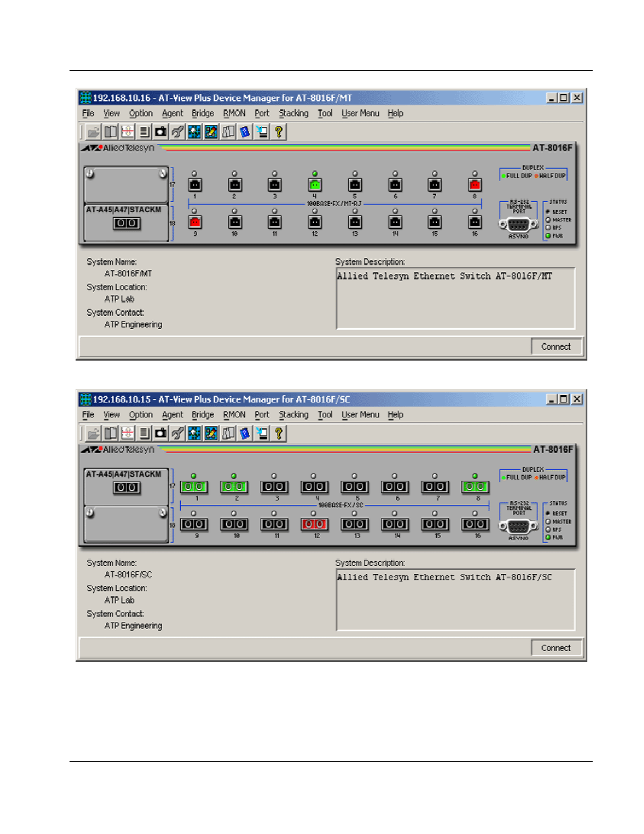
Task: Click text list icon in AT-8016F/MT toolbar
Action: click(x=144, y=132)
